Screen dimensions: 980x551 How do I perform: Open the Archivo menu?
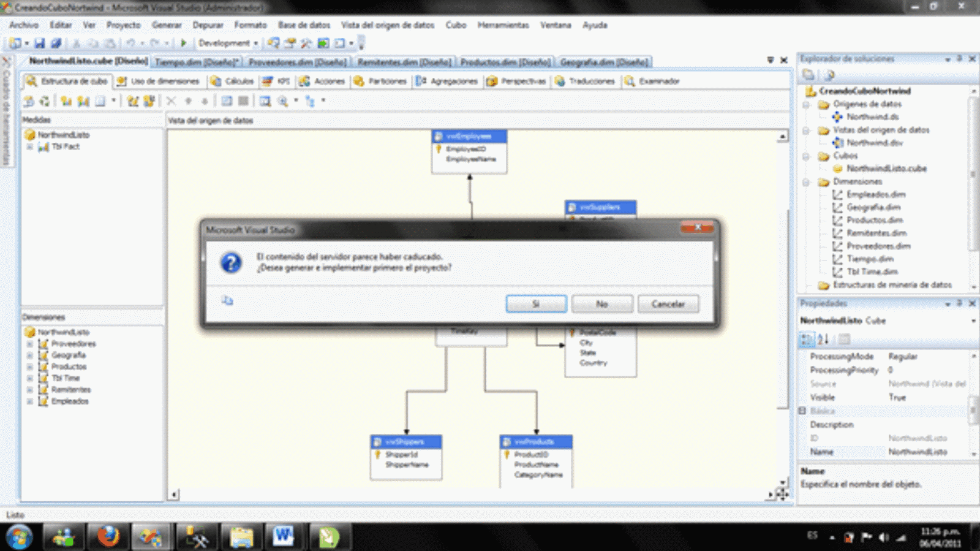pyautogui.click(x=24, y=25)
